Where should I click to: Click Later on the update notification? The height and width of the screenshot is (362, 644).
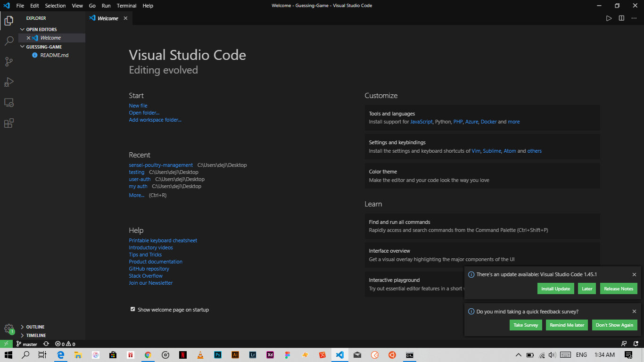coord(587,288)
